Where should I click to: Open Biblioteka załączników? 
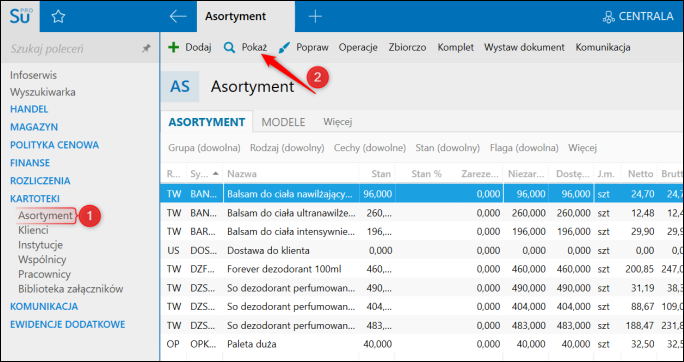(71, 289)
